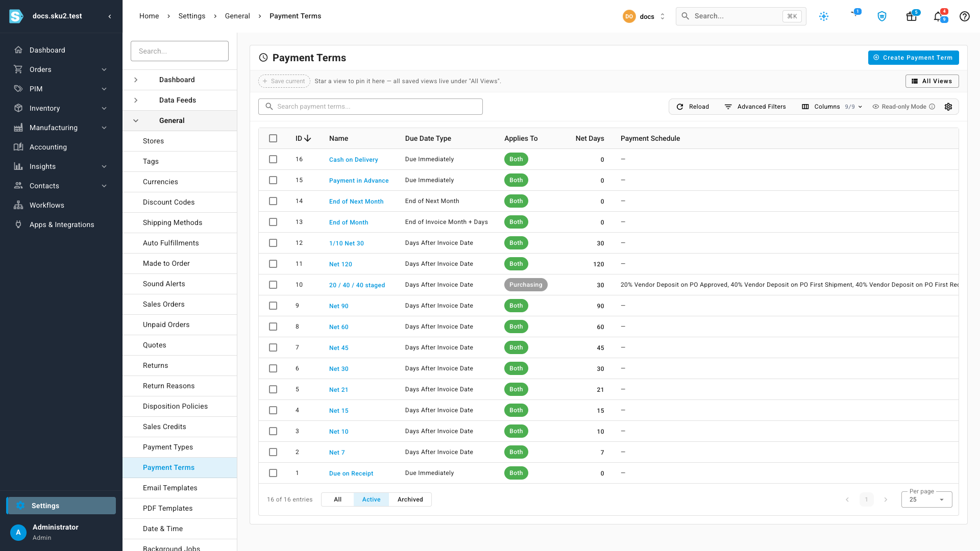Expand the Insights menu chevron

click(x=104, y=166)
